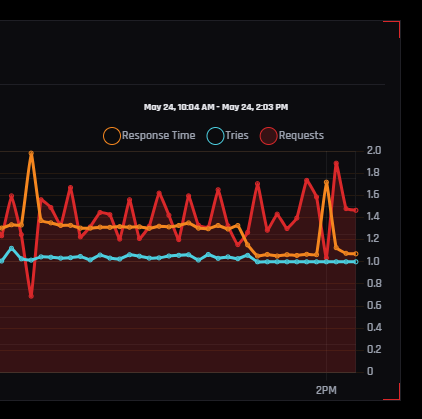Click the 1.0 y-axis label

[374, 261]
